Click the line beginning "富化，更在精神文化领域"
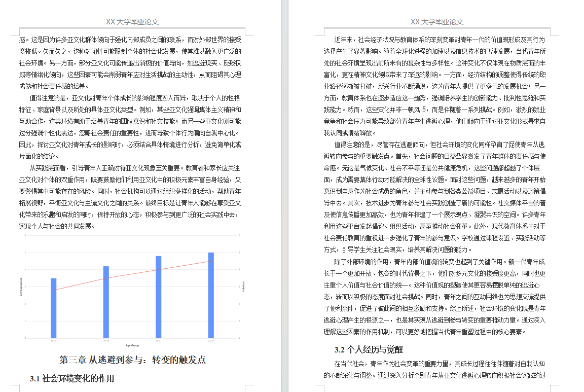This screenshot has height=392, width=584. point(434,75)
